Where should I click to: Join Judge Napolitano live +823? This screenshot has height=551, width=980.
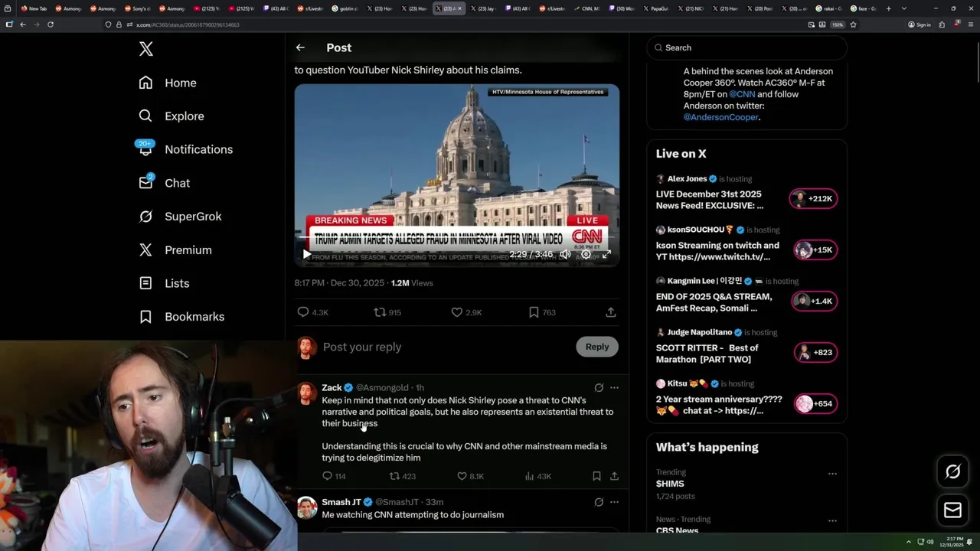pyautogui.click(x=815, y=353)
